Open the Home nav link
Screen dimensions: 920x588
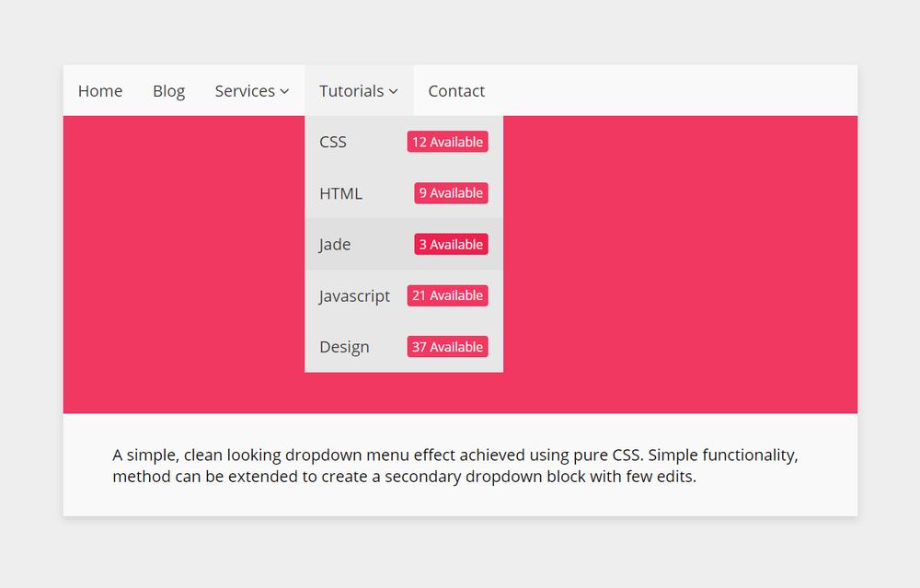[100, 91]
